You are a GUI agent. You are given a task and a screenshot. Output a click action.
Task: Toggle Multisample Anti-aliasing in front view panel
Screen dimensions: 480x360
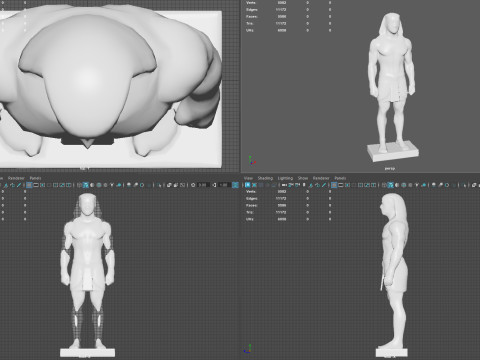click(x=142, y=185)
